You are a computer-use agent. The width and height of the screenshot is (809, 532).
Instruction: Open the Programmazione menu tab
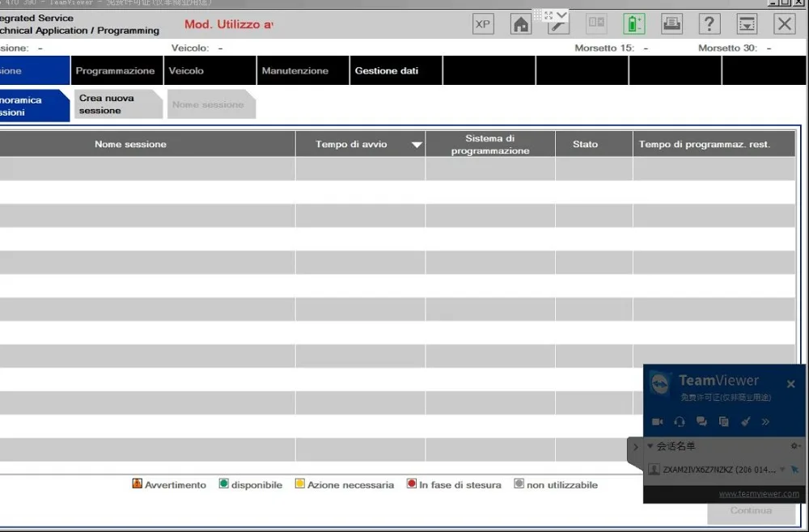116,70
